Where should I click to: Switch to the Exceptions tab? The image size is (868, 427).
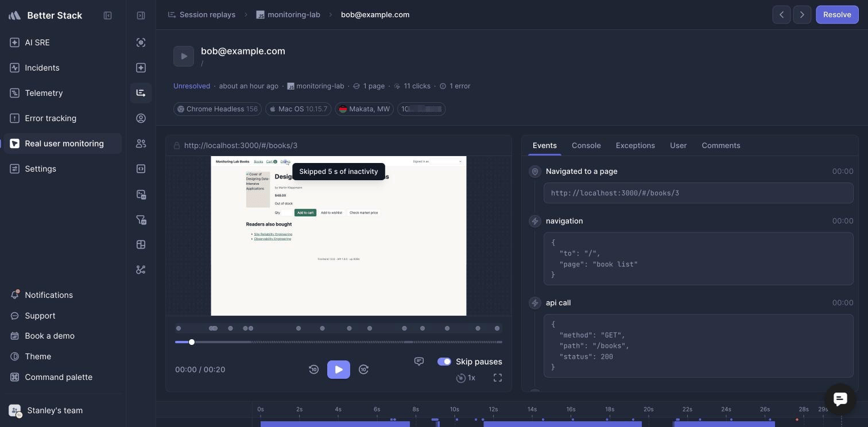point(635,145)
